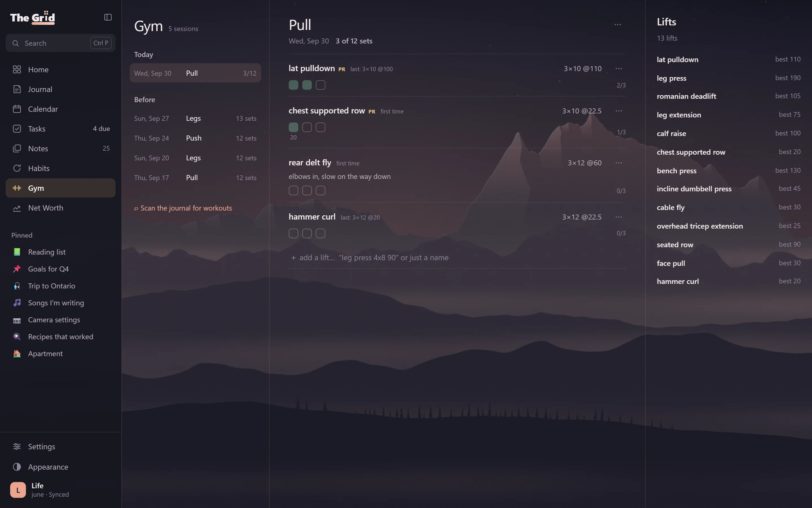Open Songs I'm writing music icon
Image resolution: width=812 pixels, height=508 pixels.
17,303
